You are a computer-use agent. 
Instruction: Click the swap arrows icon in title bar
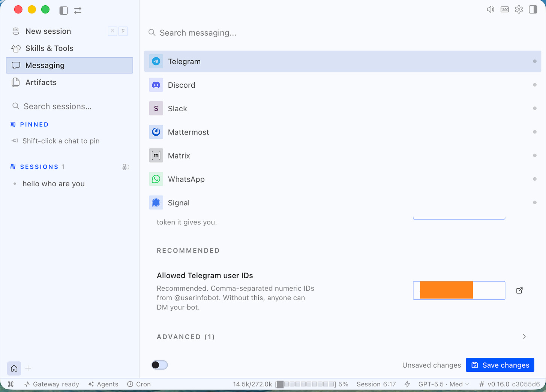pyautogui.click(x=78, y=10)
